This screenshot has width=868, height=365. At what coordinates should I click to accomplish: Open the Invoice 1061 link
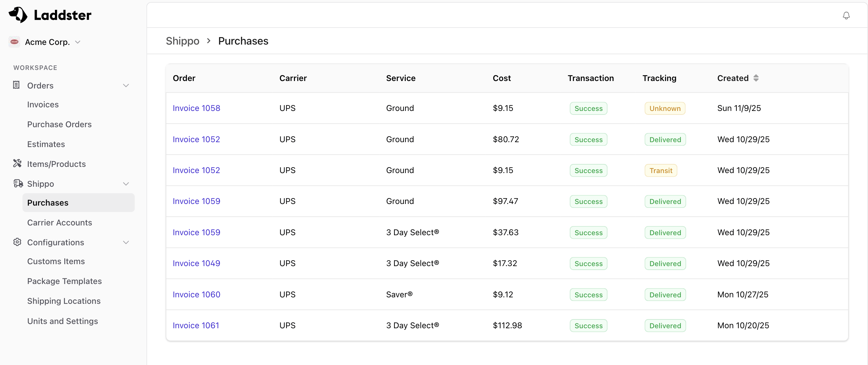tap(196, 325)
